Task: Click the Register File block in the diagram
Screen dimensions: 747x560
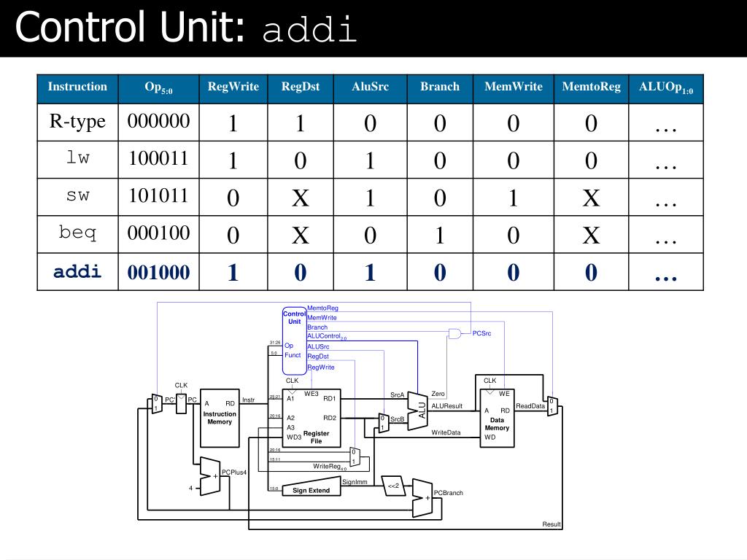Action: coord(311,418)
